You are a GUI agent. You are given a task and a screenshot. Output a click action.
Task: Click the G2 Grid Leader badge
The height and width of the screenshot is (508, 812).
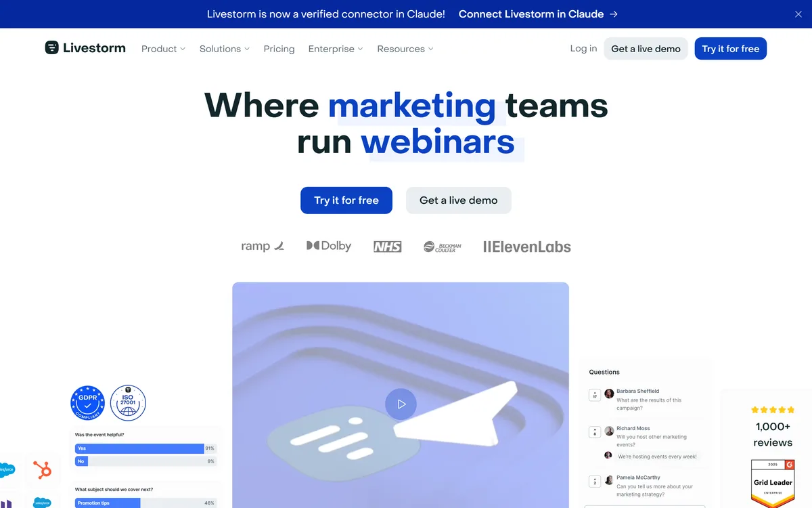click(773, 484)
